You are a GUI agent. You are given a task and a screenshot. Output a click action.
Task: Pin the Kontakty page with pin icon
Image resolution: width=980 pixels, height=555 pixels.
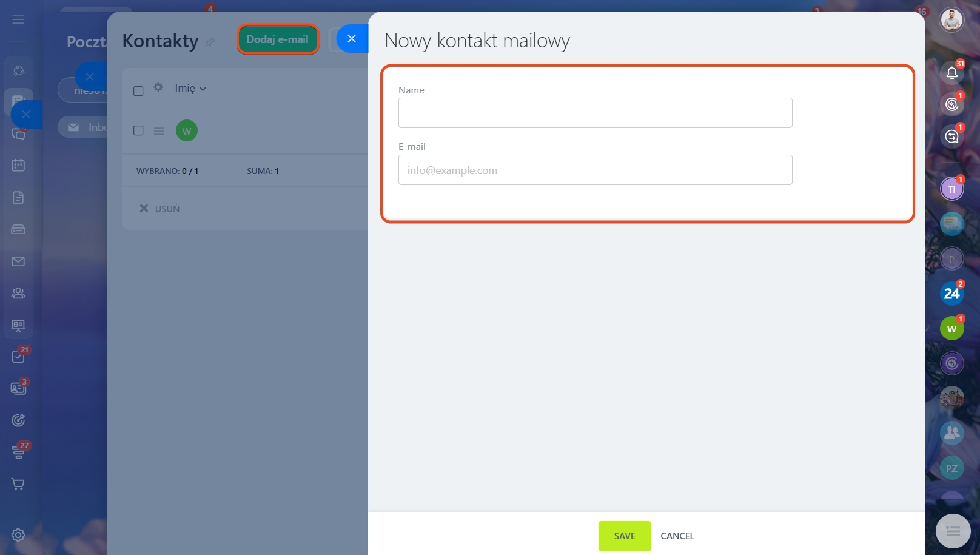point(210,42)
